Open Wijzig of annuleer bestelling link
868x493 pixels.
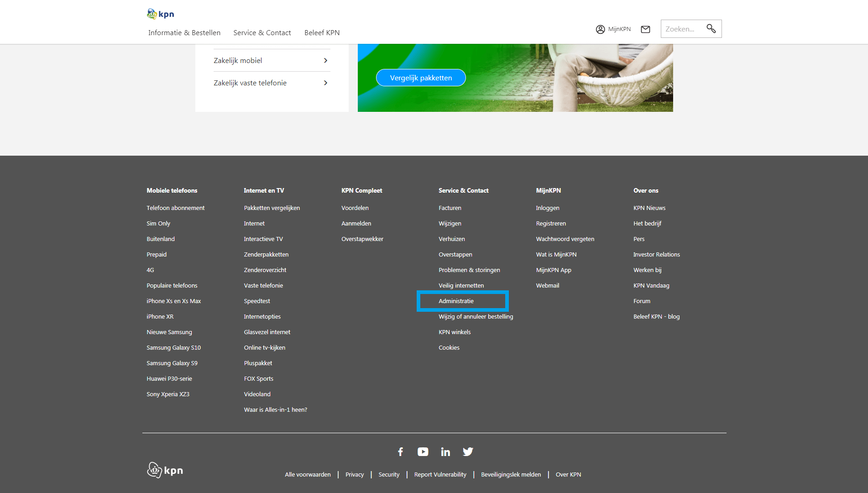click(476, 316)
